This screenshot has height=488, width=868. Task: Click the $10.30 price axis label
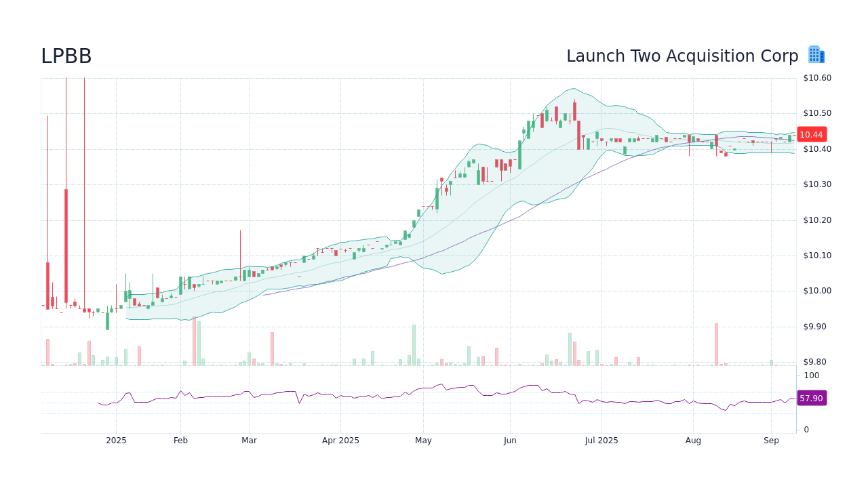[817, 184]
